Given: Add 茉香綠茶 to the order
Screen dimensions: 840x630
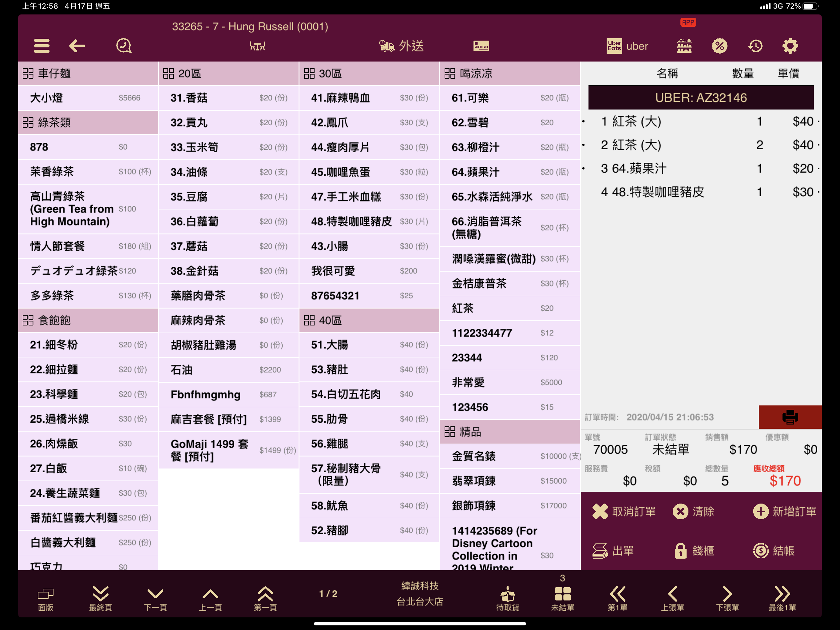Looking at the screenshot, I should click(x=88, y=172).
